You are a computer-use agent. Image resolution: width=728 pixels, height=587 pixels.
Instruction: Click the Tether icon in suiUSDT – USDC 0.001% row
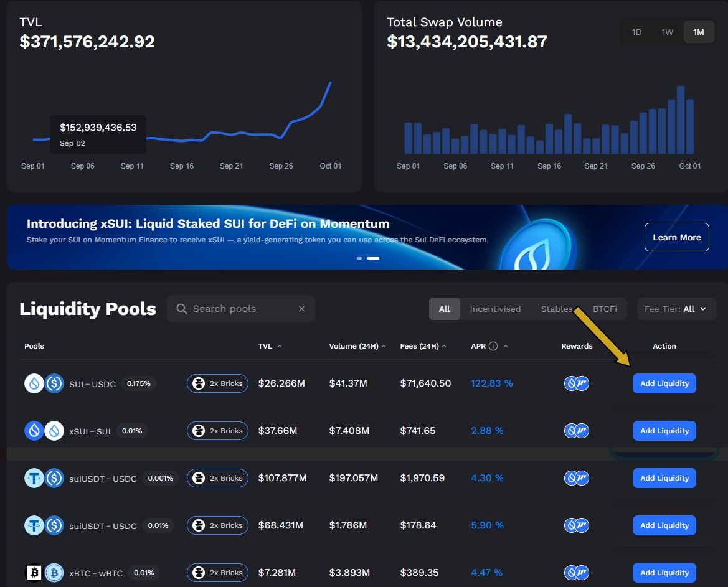pyautogui.click(x=34, y=479)
